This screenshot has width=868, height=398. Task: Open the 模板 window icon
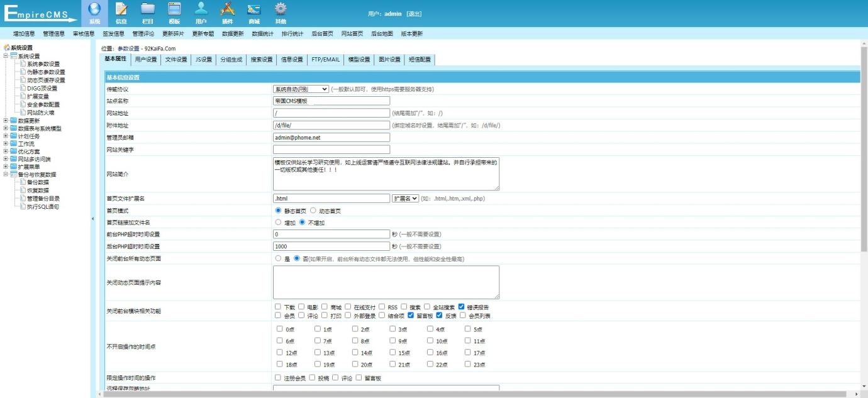point(174,9)
